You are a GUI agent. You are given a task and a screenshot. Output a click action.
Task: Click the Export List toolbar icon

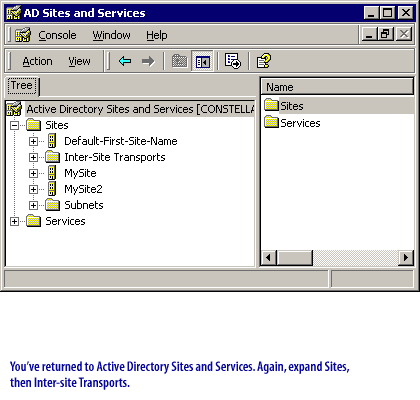233,61
